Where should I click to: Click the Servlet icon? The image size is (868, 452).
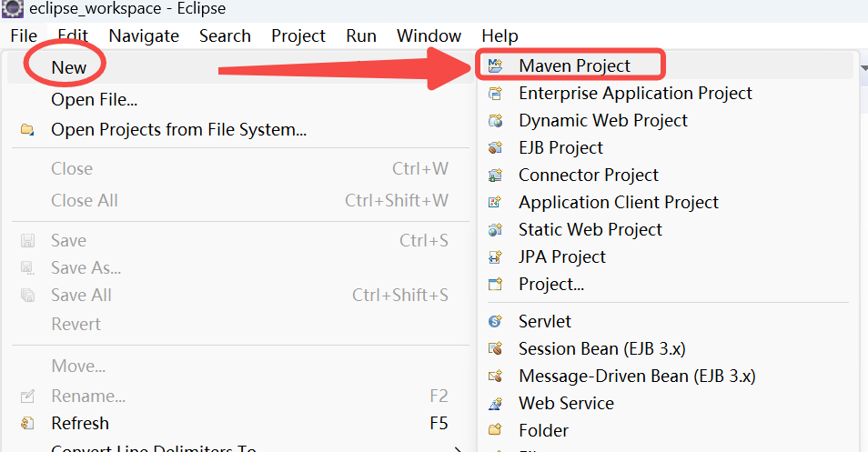coord(496,321)
